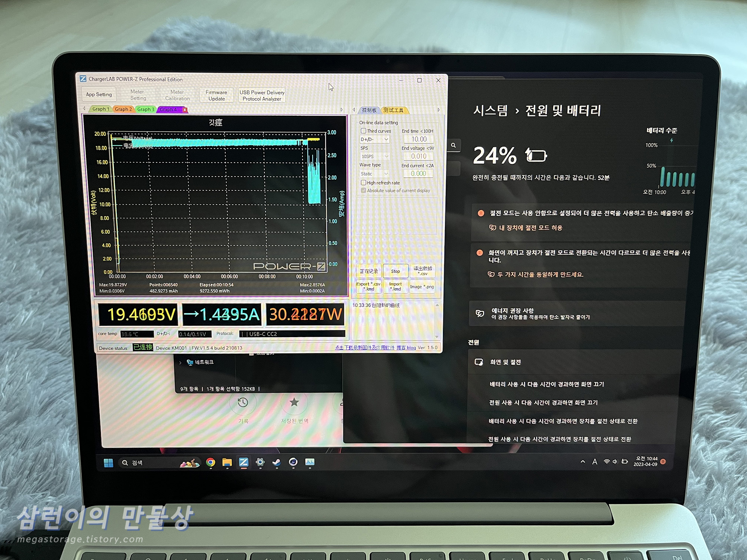Open Steam from the taskbar
The image size is (747, 560).
277,463
